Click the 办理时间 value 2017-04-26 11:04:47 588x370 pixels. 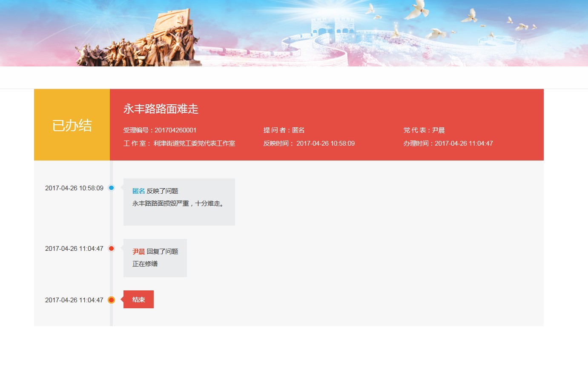tap(464, 143)
